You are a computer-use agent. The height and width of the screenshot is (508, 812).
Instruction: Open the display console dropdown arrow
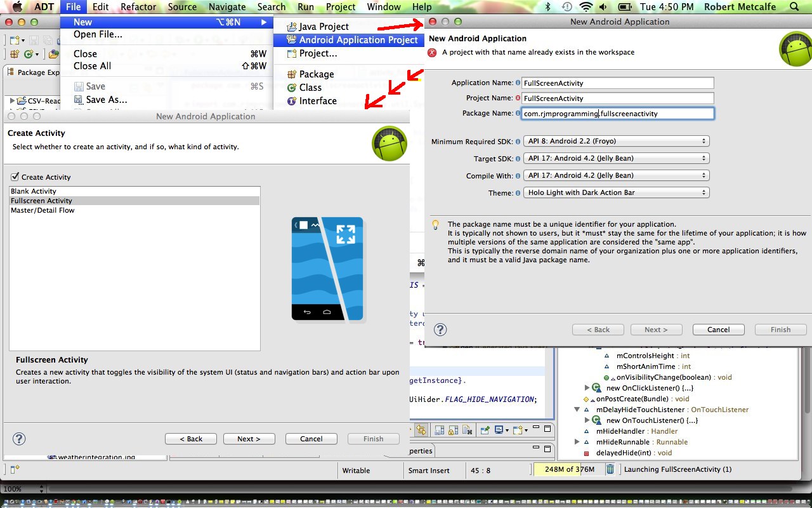pyautogui.click(x=507, y=431)
